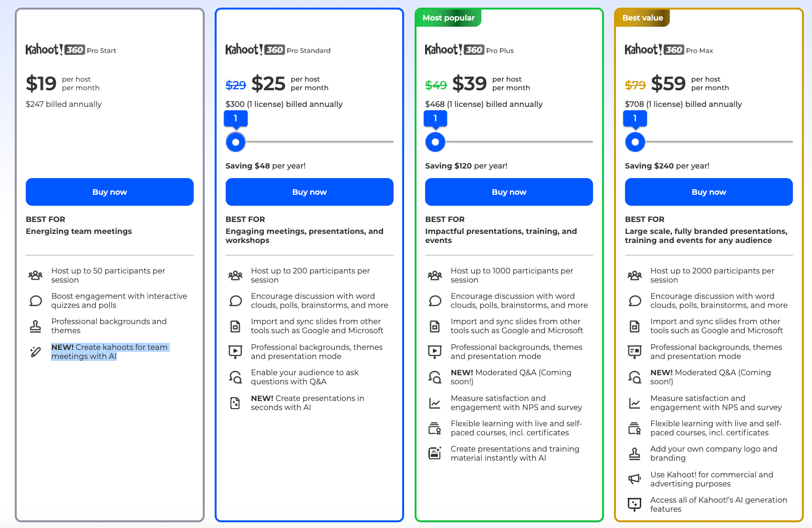Click the Pro Plus license count bubble
Image resolution: width=812 pixels, height=528 pixels.
click(435, 118)
